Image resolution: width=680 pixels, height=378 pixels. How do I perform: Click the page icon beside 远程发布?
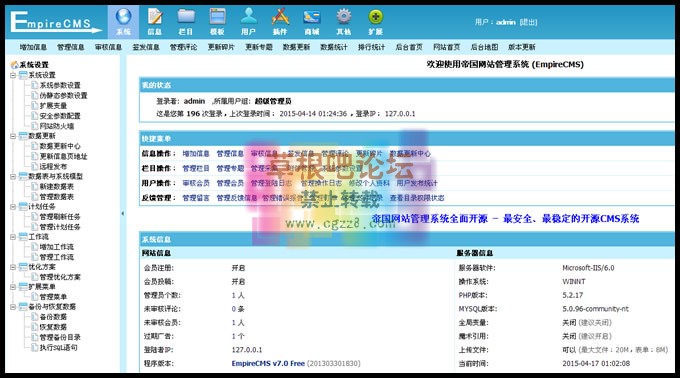[35, 166]
